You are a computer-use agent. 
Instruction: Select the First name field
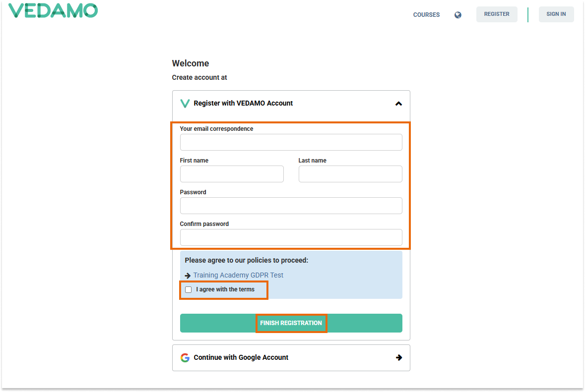pyautogui.click(x=231, y=174)
